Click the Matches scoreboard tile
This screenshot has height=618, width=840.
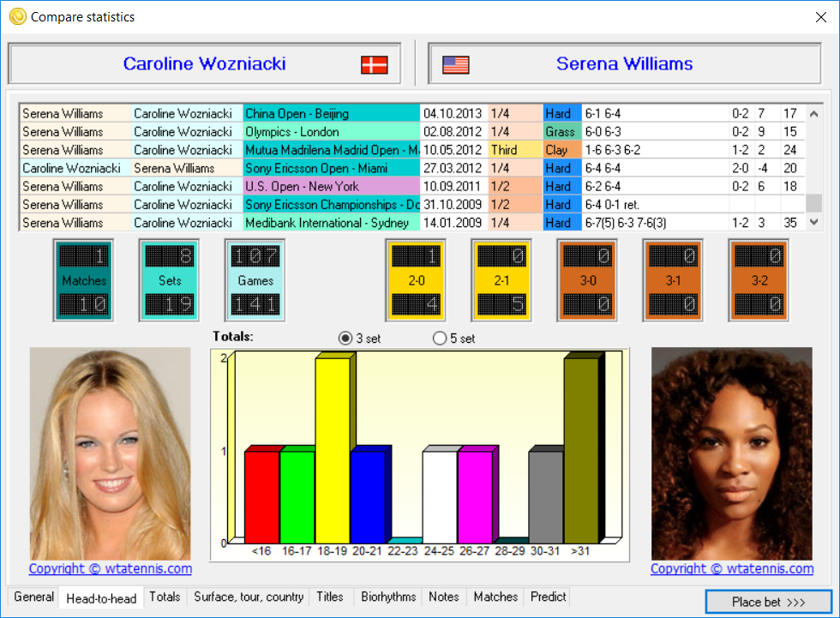[x=84, y=280]
